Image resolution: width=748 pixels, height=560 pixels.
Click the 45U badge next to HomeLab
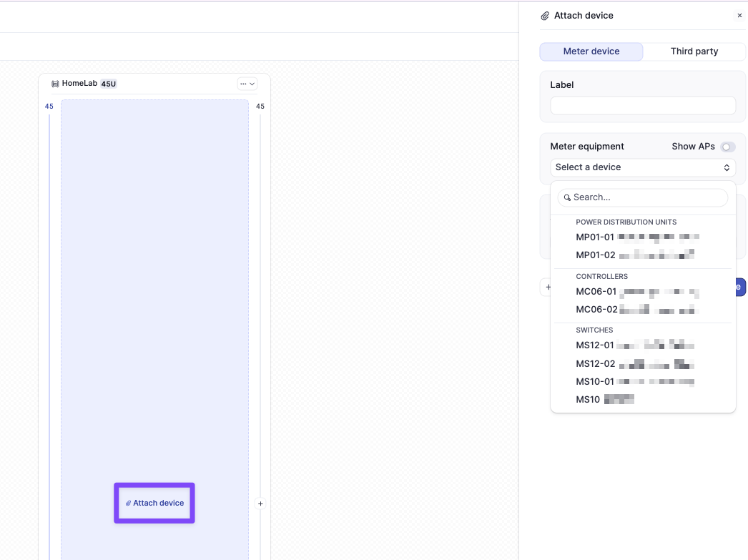point(109,84)
